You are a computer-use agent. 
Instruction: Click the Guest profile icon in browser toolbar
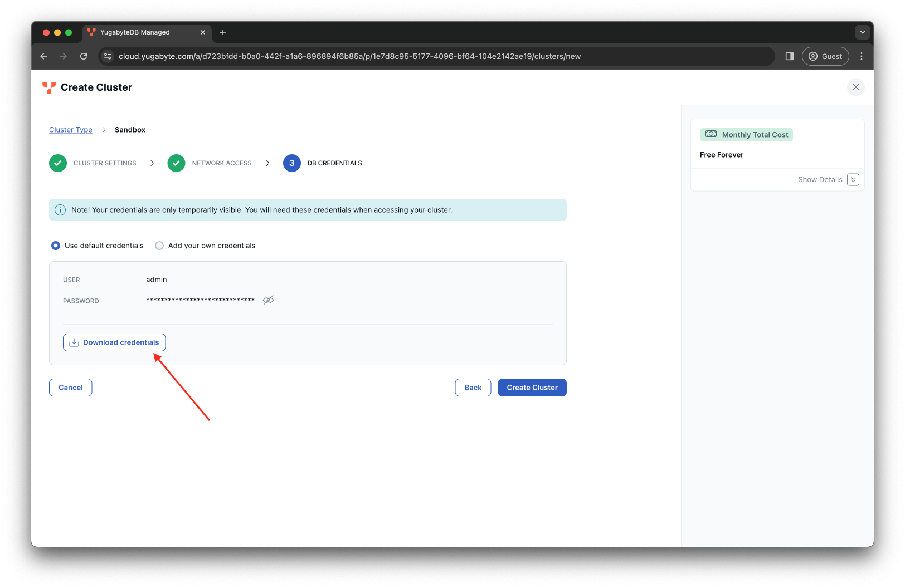coord(814,56)
